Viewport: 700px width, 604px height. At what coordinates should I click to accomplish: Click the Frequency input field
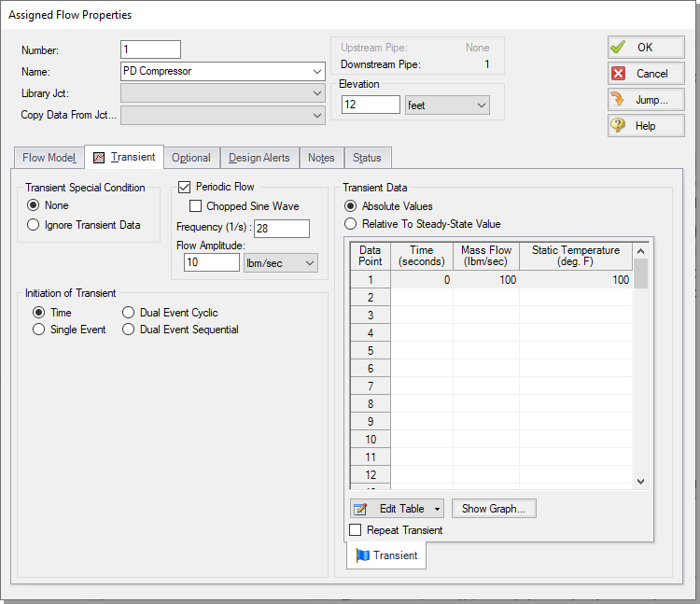(282, 229)
